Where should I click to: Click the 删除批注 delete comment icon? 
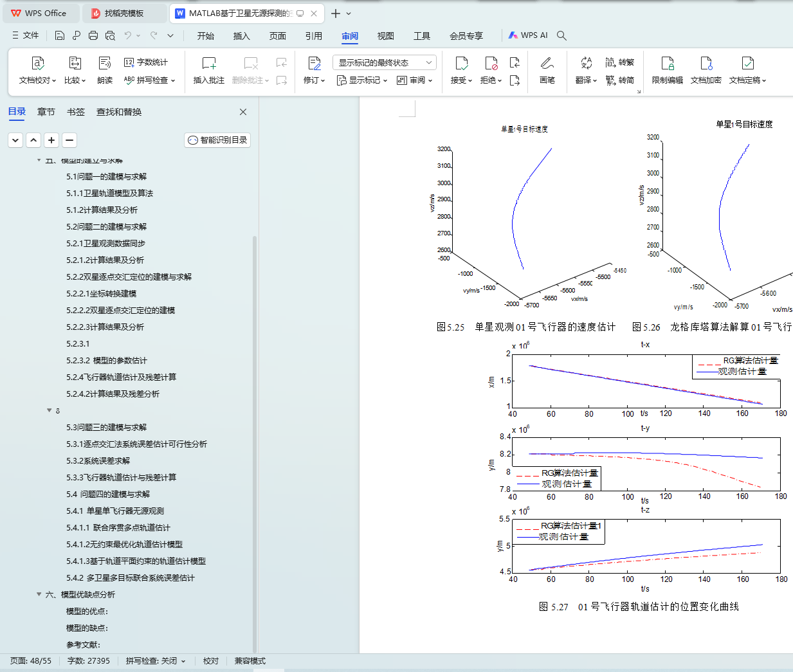coord(251,64)
